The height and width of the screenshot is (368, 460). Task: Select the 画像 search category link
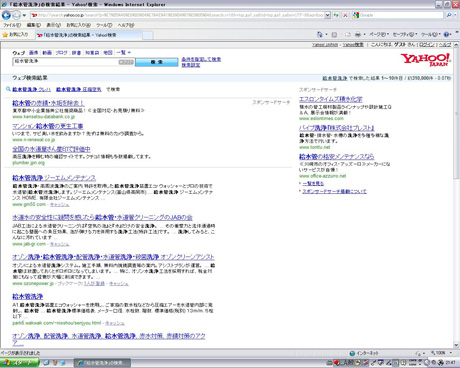[x=33, y=53]
